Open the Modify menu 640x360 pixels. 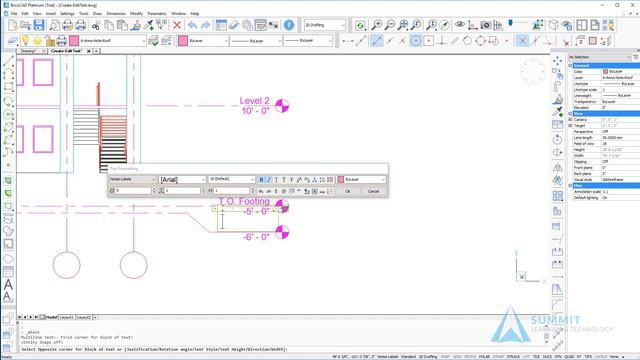[x=136, y=13]
